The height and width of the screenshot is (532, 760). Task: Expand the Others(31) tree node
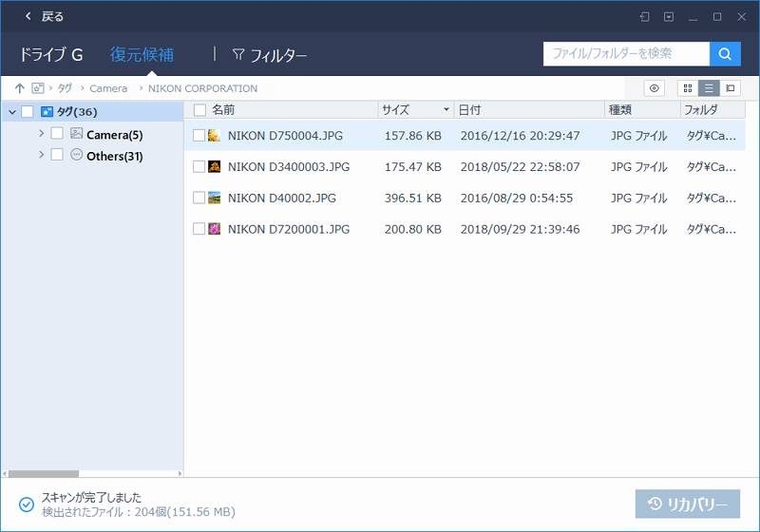tap(41, 155)
